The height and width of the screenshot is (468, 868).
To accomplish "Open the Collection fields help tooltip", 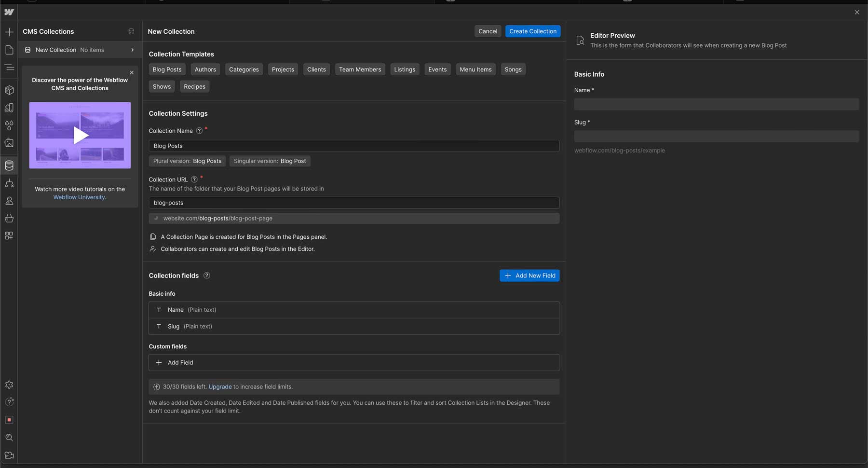I will 206,275.
